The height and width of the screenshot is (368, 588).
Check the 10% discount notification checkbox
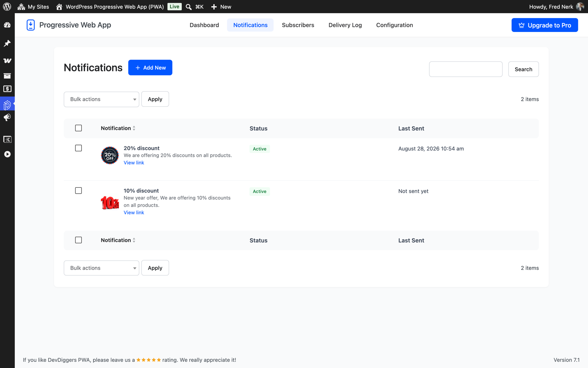[x=78, y=191]
